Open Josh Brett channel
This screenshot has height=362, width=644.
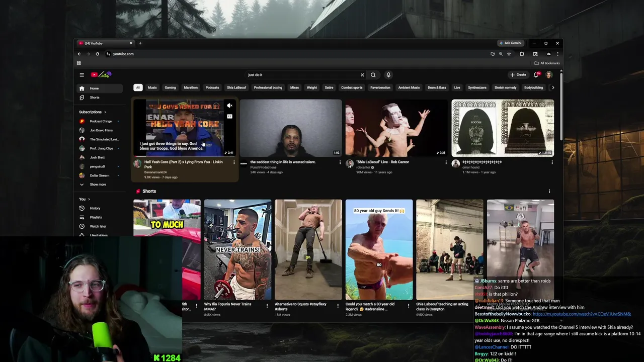pyautogui.click(x=100, y=157)
